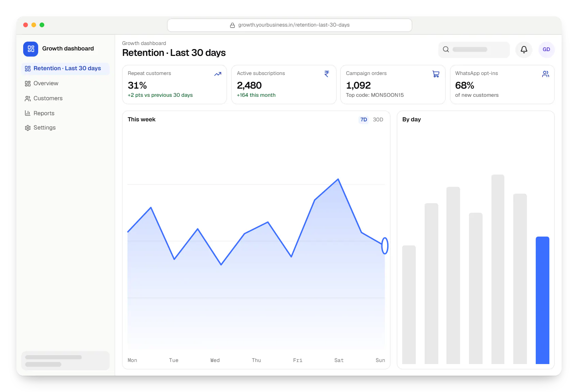Image resolution: width=578 pixels, height=392 pixels.
Task: Click the Active subscriptions 2,480 value
Action: [249, 85]
